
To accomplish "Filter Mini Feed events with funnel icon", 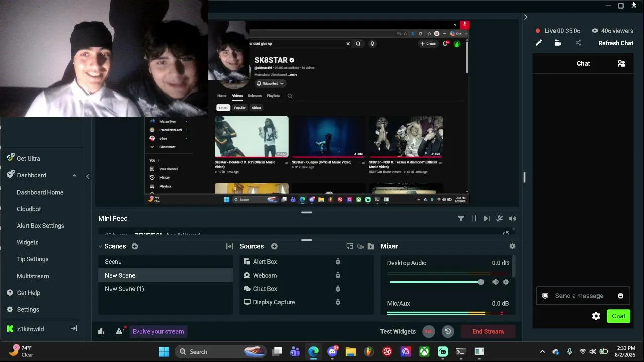I will (x=461, y=218).
